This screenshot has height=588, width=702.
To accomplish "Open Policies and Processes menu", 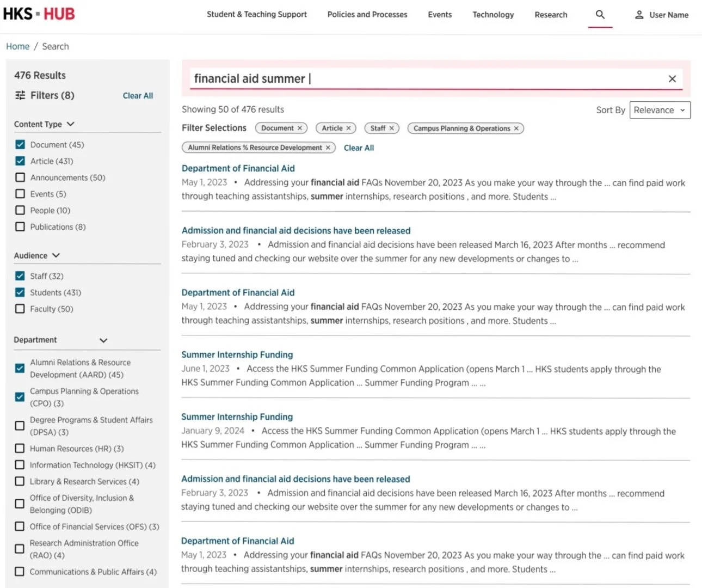I will point(367,15).
